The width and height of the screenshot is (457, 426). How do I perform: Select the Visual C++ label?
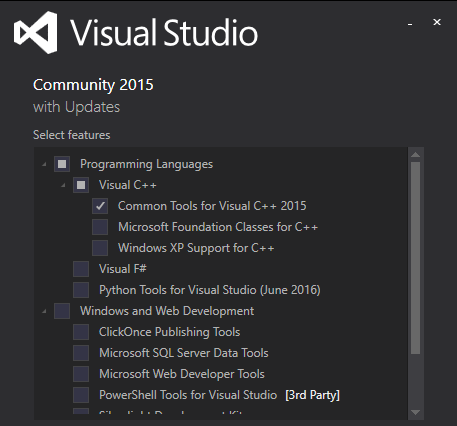coord(128,185)
